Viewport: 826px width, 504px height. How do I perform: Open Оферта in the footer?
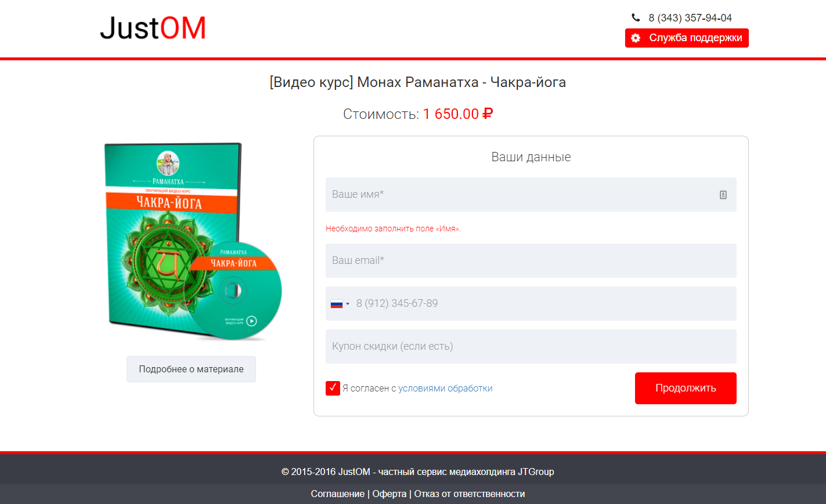click(x=389, y=494)
